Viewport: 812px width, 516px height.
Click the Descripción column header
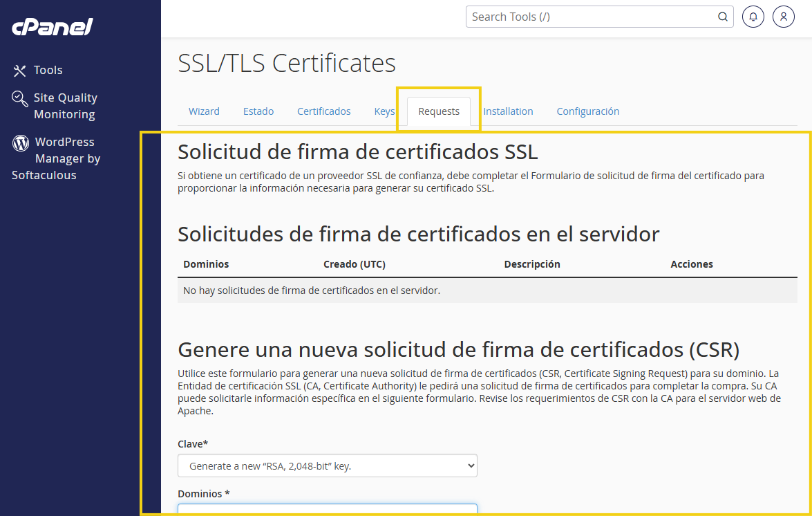click(532, 264)
